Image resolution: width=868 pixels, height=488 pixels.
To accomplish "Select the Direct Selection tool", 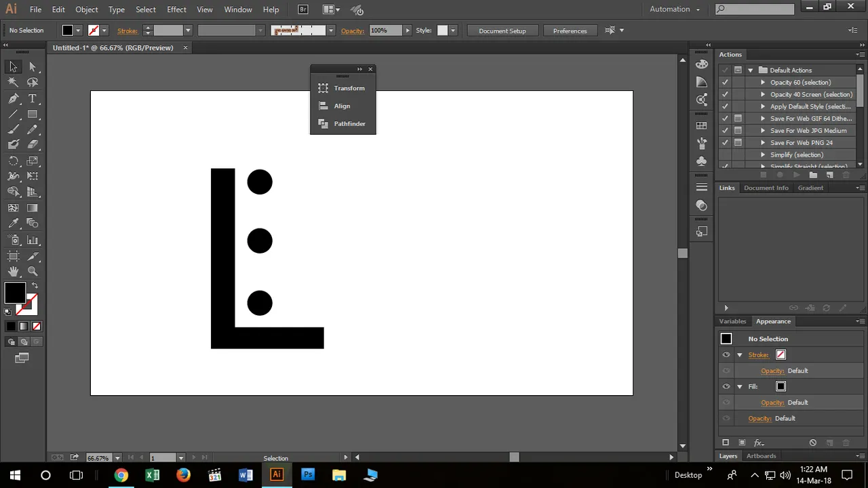I will pyautogui.click(x=33, y=66).
